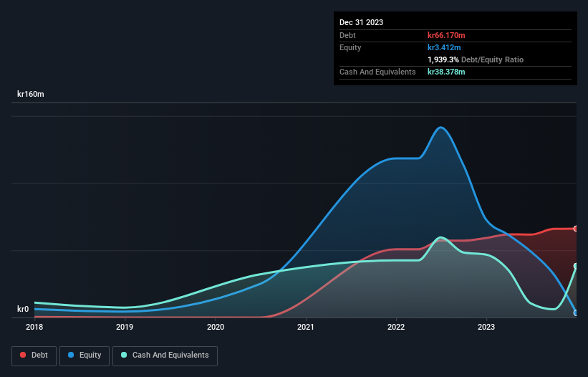Click the 2020 x-axis label
588x377 pixels.
click(216, 327)
